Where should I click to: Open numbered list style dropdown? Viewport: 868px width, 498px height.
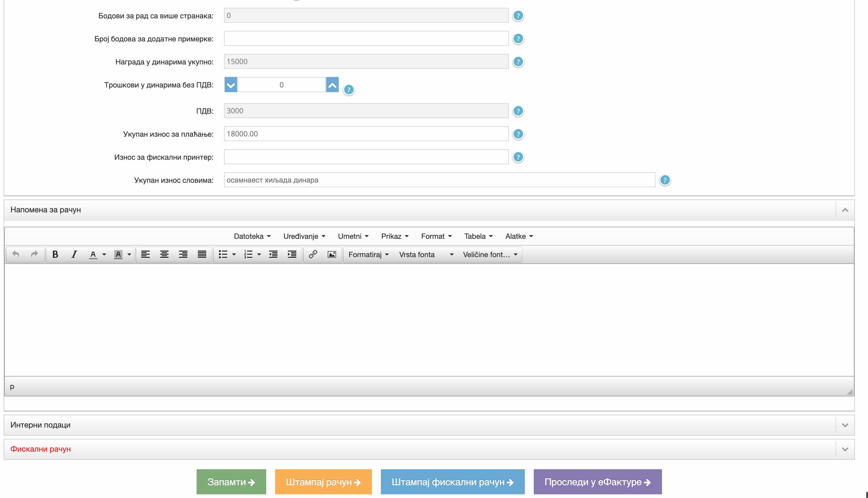[x=259, y=254]
